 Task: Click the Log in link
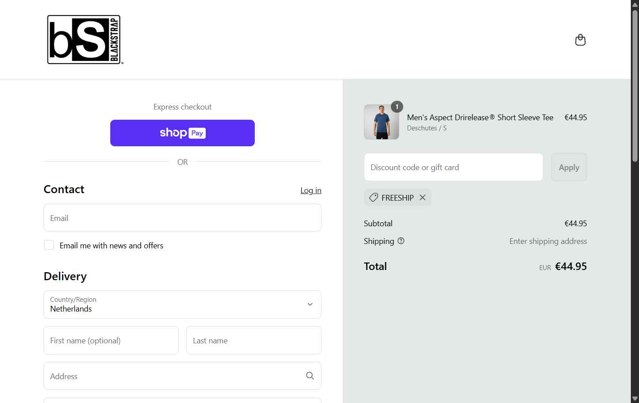pyautogui.click(x=311, y=190)
